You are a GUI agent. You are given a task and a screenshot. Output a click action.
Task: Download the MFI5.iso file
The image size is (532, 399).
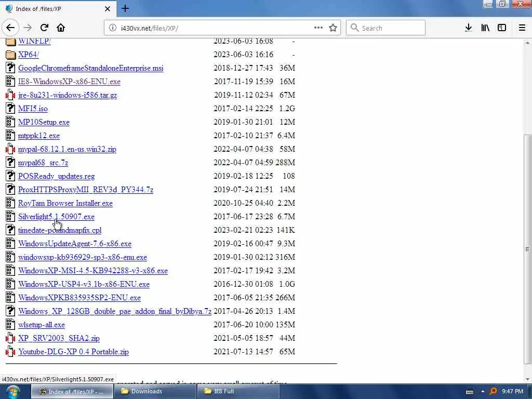[33, 109]
